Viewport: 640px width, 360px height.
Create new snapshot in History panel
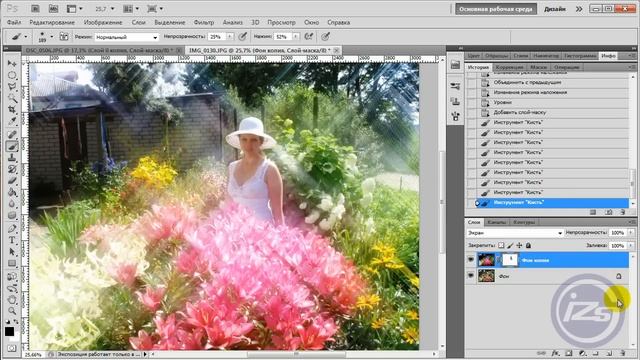pyautogui.click(x=608, y=212)
